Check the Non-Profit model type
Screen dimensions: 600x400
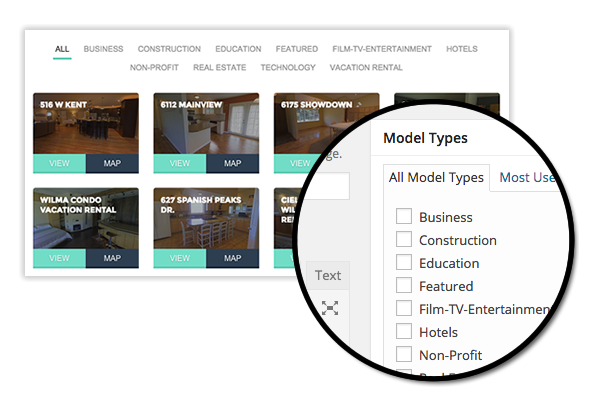(404, 354)
